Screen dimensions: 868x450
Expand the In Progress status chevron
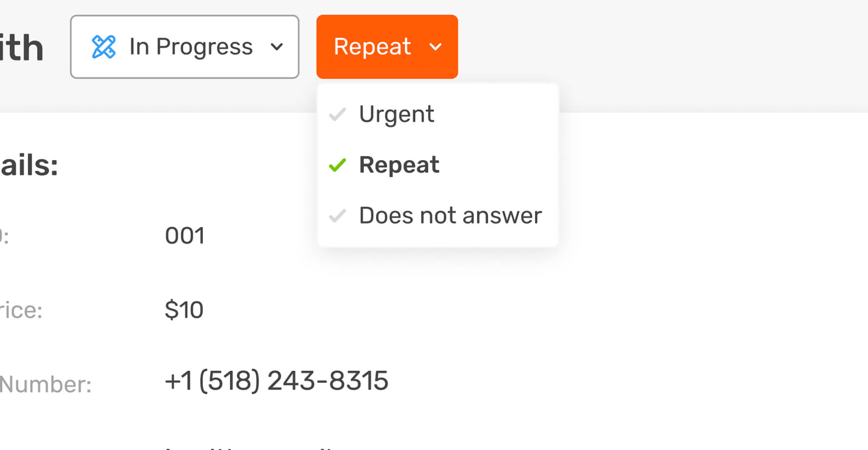coord(276,47)
